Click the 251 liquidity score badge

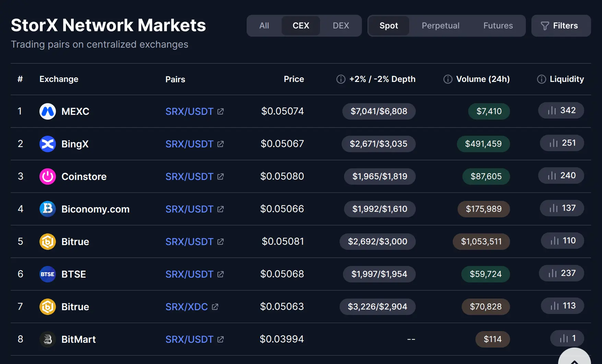pyautogui.click(x=562, y=143)
